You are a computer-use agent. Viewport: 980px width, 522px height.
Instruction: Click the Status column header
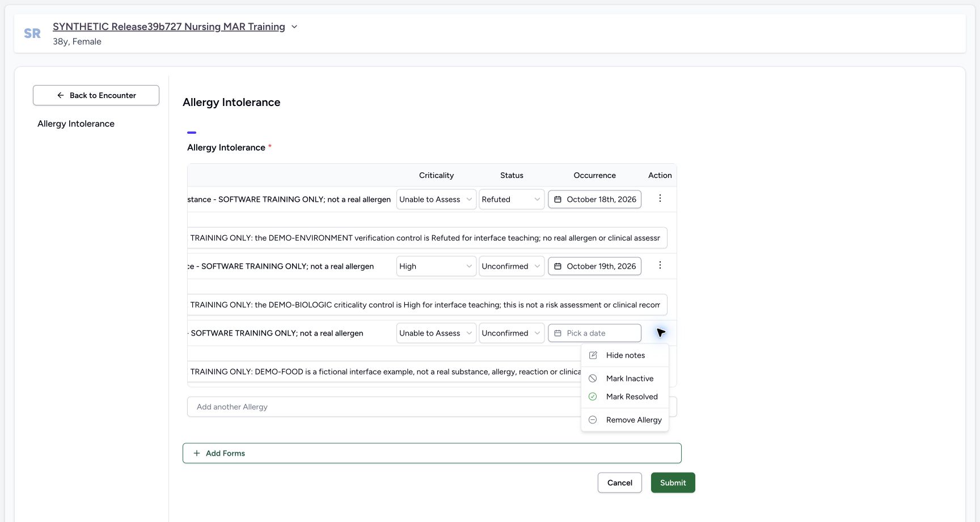click(x=512, y=175)
